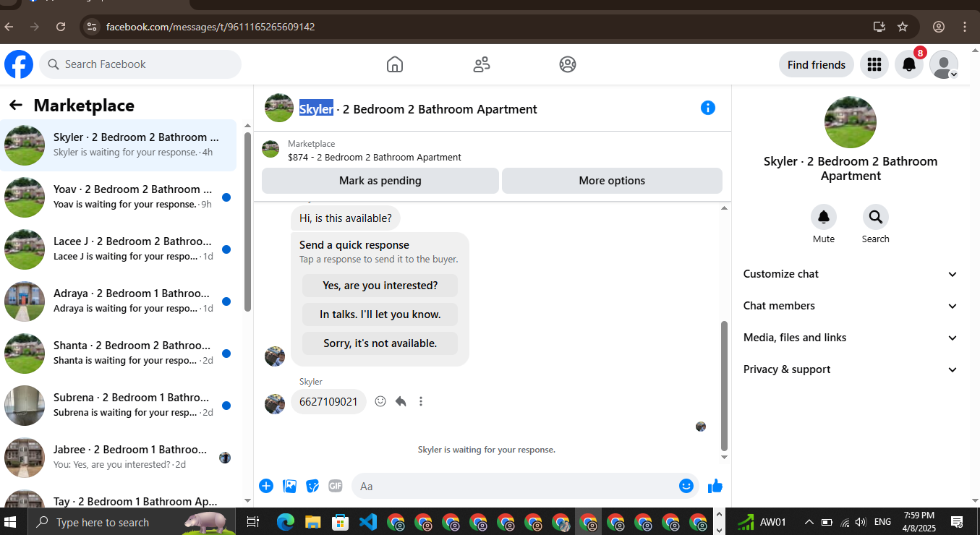
Task: React to 6627109021 message with emoji icon
Action: point(380,401)
